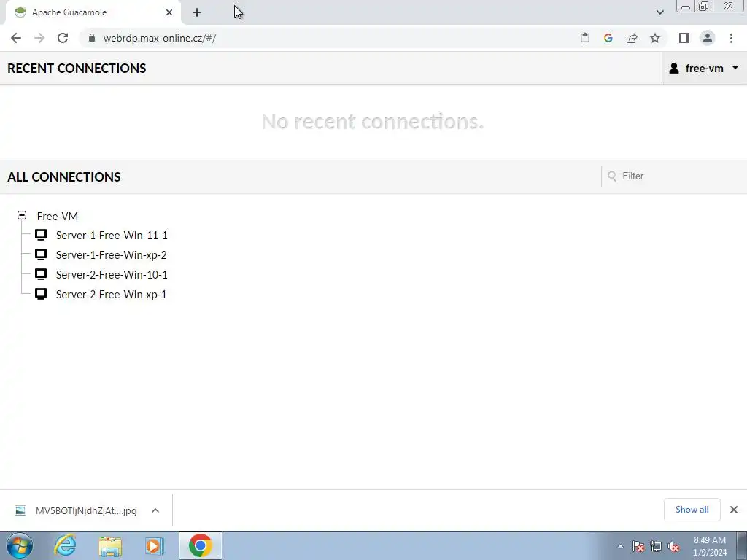Viewport: 747px width, 560px height.
Task: Reload the Guacamole page
Action: (63, 38)
